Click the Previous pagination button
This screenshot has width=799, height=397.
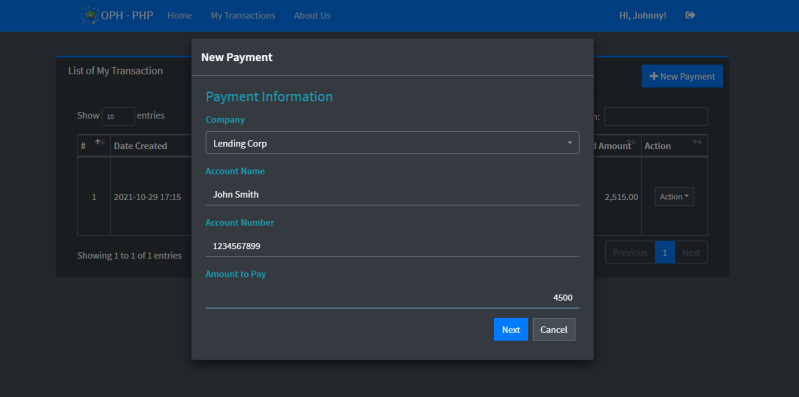coord(630,252)
